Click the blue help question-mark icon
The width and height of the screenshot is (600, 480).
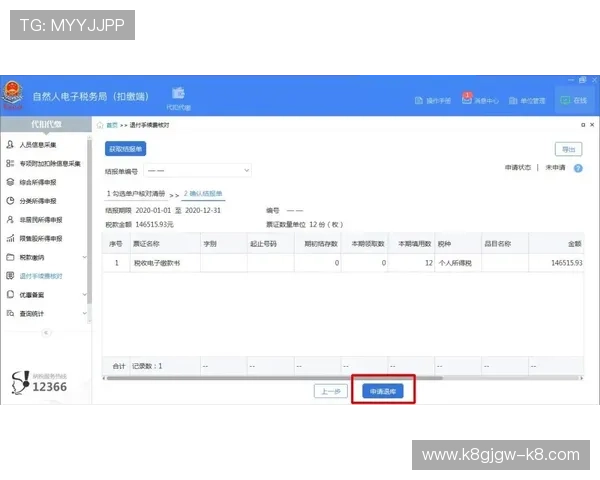(x=578, y=168)
